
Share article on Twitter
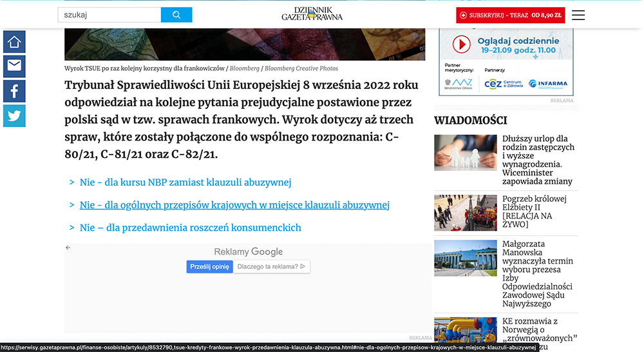click(14, 115)
